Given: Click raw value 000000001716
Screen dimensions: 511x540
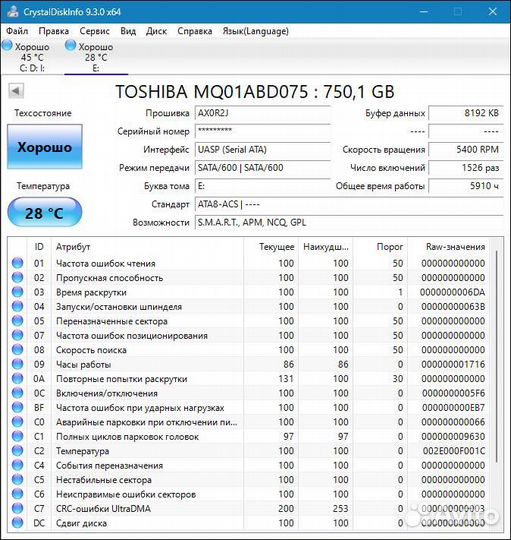Looking at the screenshot, I should pos(453,364).
